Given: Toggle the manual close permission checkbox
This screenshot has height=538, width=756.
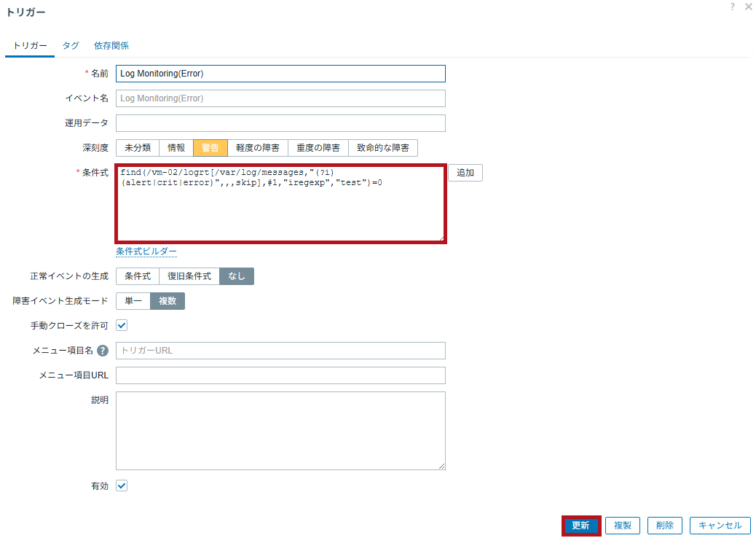Looking at the screenshot, I should 122,325.
